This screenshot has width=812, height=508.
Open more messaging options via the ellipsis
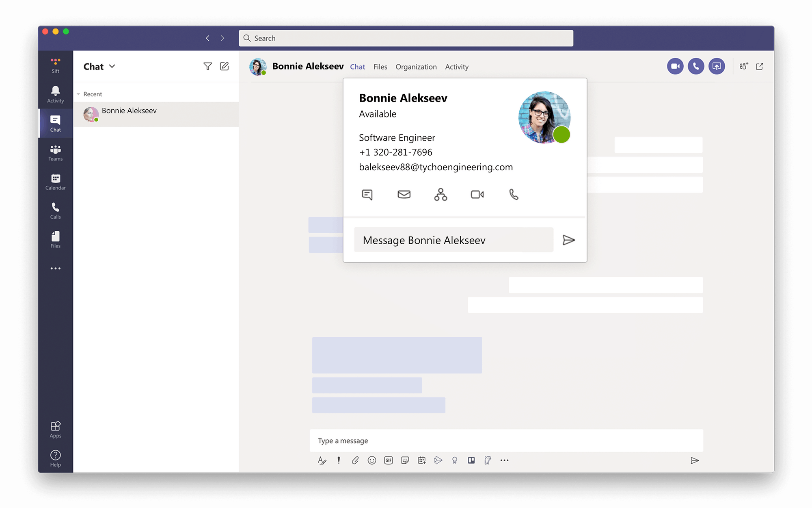tap(505, 460)
